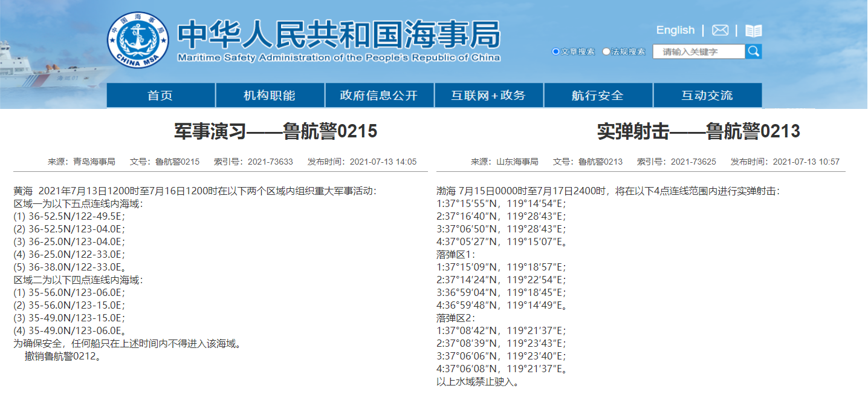Select the 法规搜索 radio button
The height and width of the screenshot is (397, 868).
pos(606,51)
